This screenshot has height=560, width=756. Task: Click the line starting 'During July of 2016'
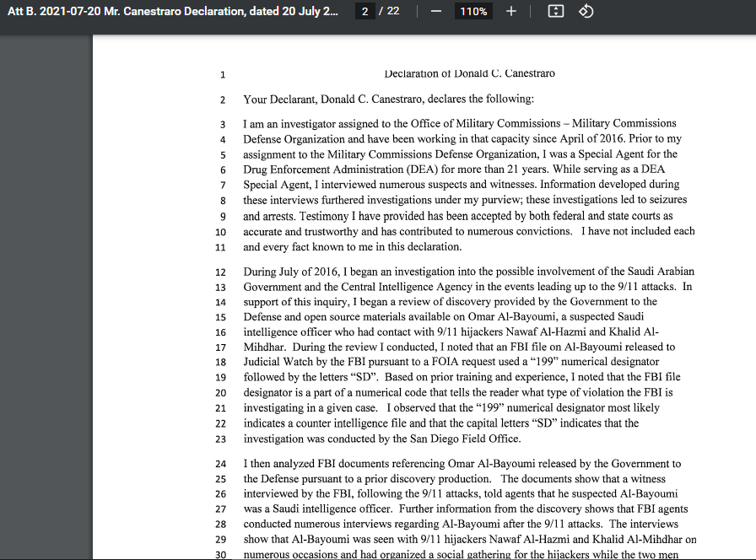pos(468,272)
